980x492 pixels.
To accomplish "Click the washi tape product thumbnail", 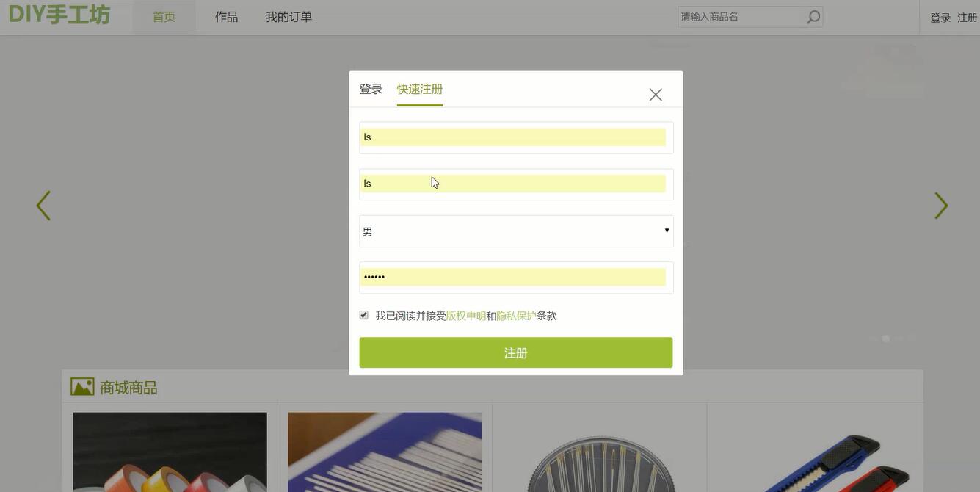I will coord(170,452).
